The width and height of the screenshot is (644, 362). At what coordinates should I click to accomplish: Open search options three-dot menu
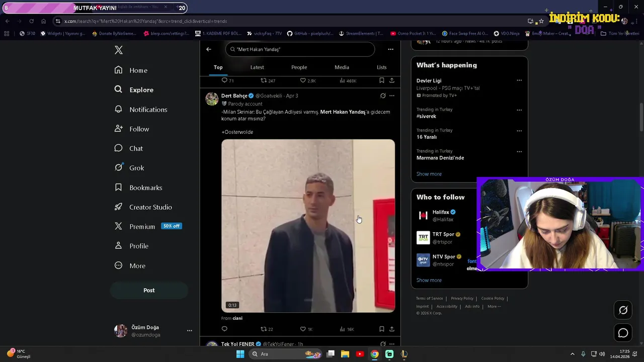point(390,49)
